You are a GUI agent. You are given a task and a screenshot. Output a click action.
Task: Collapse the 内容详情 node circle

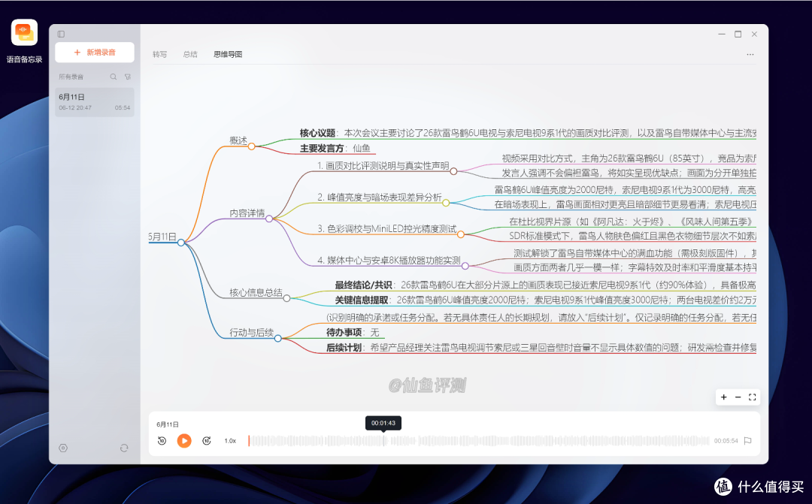pos(268,219)
